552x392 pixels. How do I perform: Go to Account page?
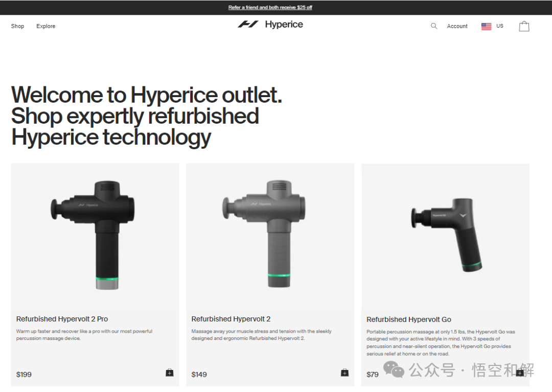point(457,26)
